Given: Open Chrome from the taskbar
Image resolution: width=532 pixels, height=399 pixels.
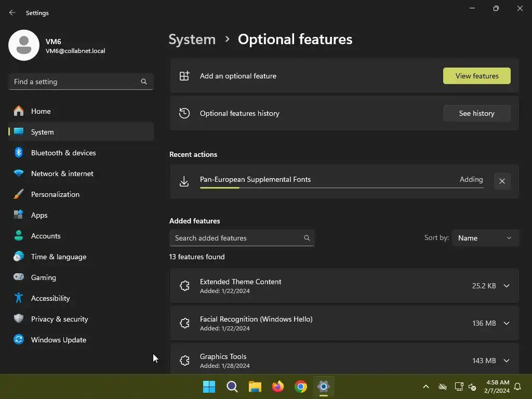Looking at the screenshot, I should 301,387.
